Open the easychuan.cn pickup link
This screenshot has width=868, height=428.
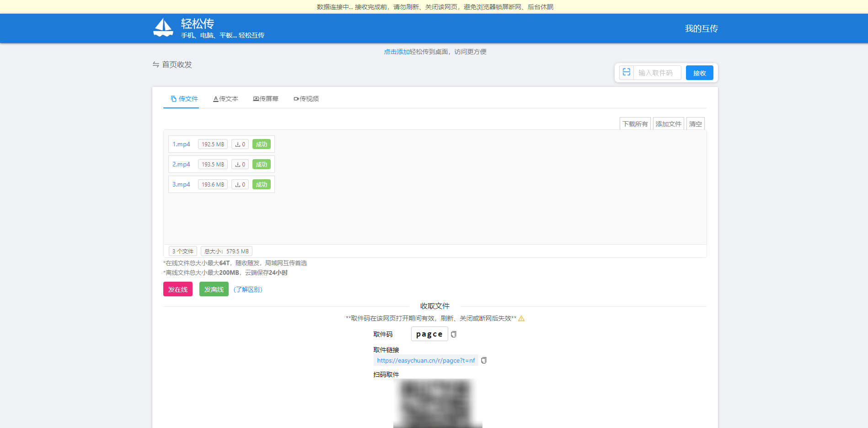coord(426,360)
